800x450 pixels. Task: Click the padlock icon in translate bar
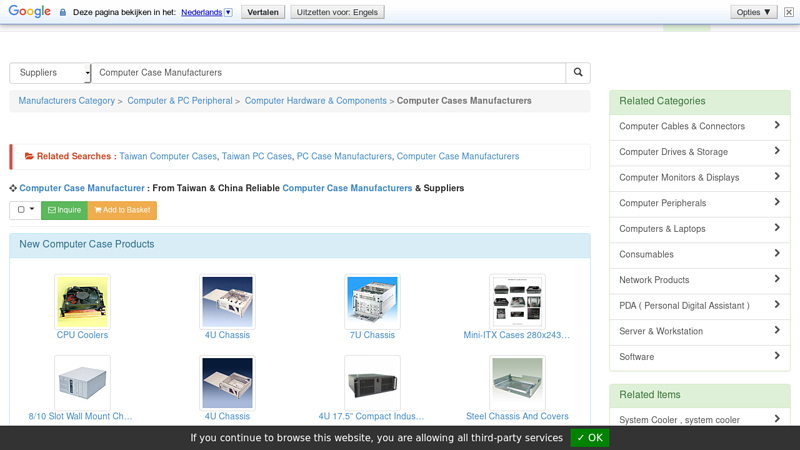pos(63,12)
